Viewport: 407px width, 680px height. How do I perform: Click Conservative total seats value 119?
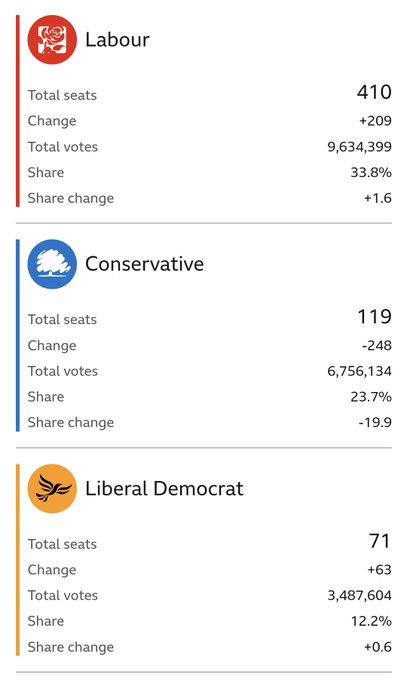coord(374,317)
